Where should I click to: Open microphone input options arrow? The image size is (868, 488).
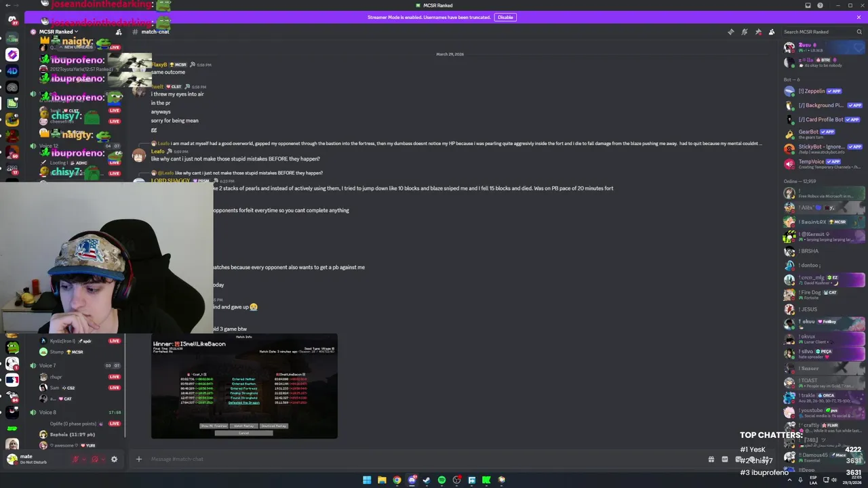click(x=84, y=460)
